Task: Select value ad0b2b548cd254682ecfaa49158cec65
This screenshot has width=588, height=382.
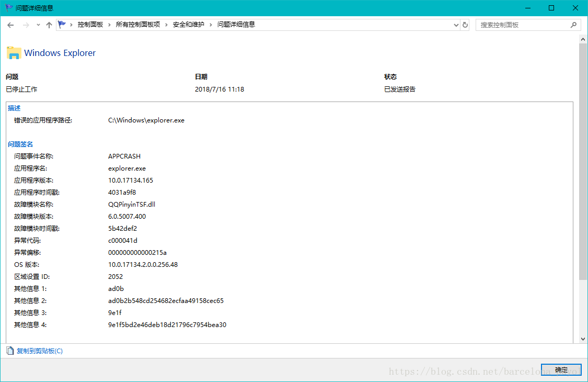Action: click(x=166, y=300)
